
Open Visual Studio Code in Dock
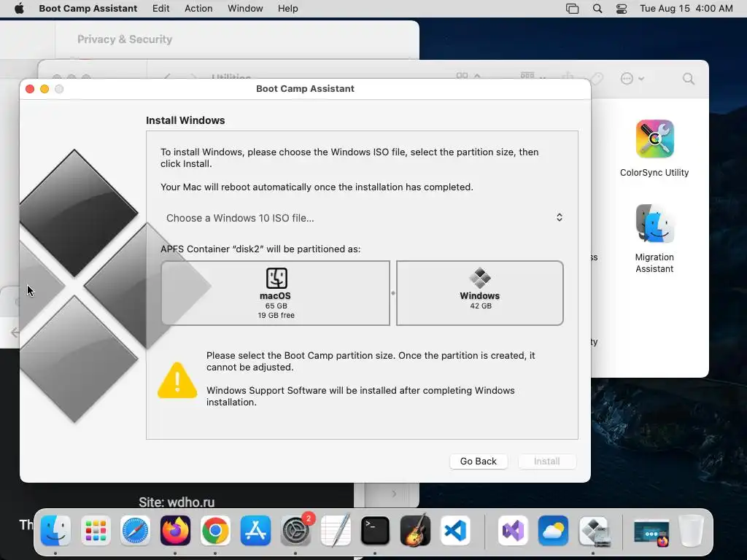click(455, 531)
